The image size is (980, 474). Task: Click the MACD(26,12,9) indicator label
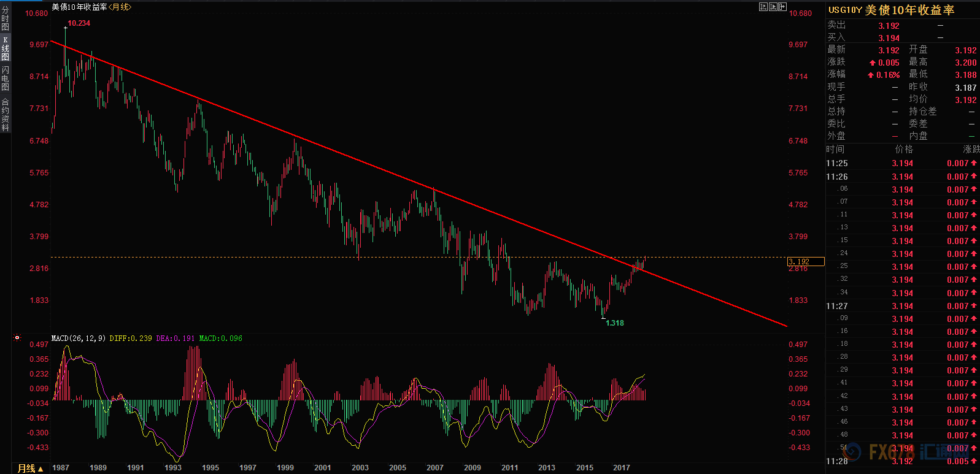79,338
